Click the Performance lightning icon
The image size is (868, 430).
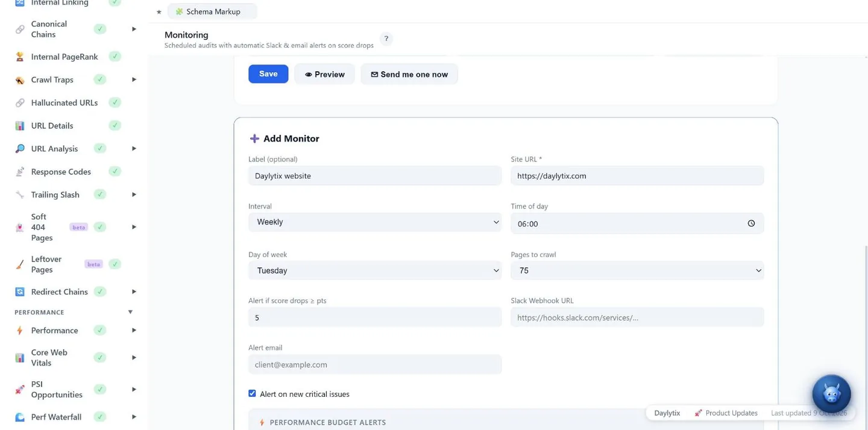pos(20,331)
